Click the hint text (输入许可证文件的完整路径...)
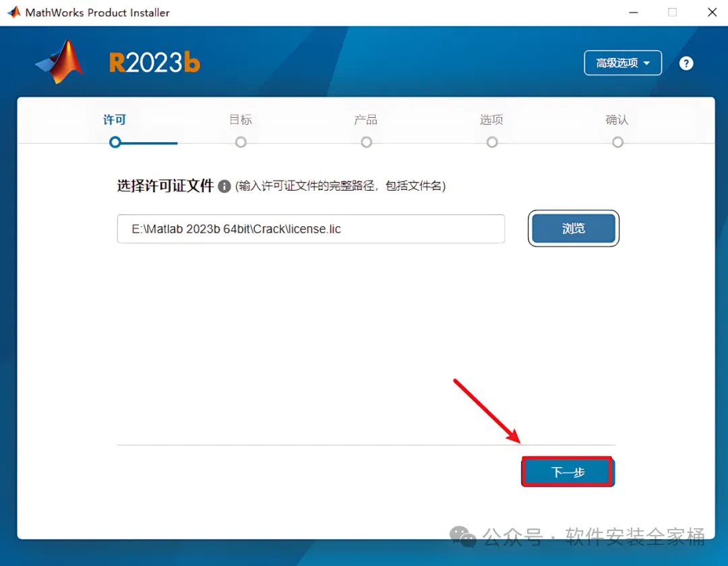The image size is (728, 566). tap(340, 186)
